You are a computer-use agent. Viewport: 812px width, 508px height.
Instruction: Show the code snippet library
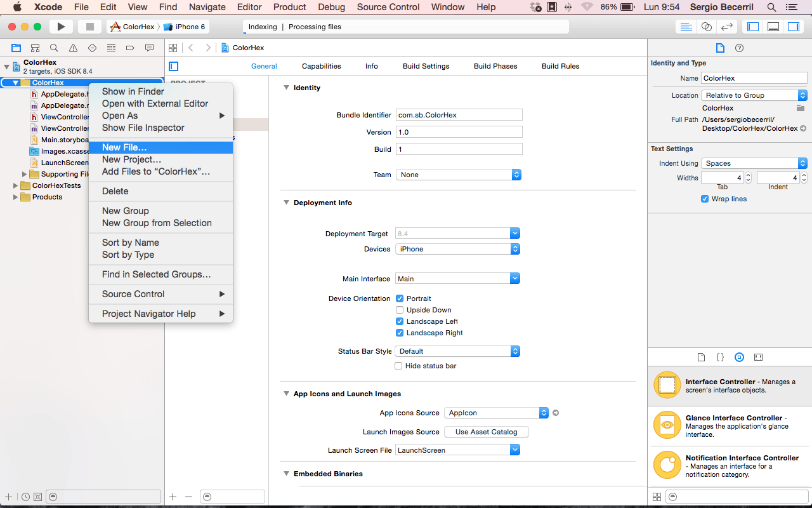pos(720,358)
